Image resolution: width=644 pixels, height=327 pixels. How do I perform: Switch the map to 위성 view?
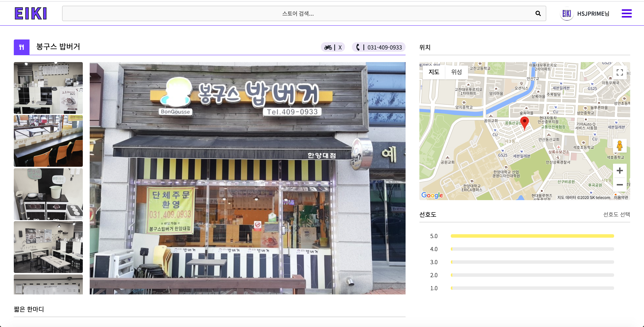456,72
